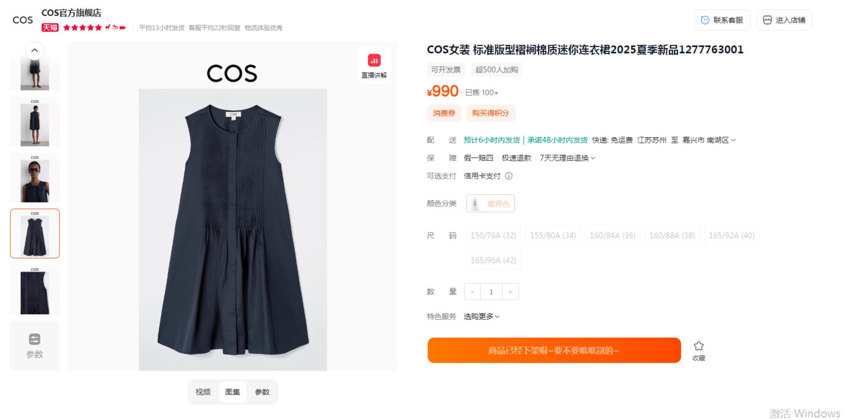Select size 160/84A (36)
This screenshot has height=420, width=868.
(x=612, y=236)
